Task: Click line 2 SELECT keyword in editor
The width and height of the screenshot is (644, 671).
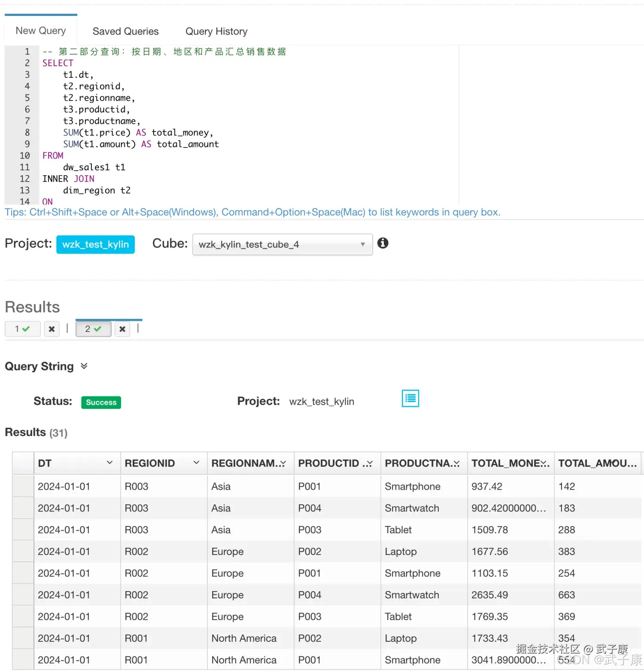Action: pyautogui.click(x=58, y=63)
